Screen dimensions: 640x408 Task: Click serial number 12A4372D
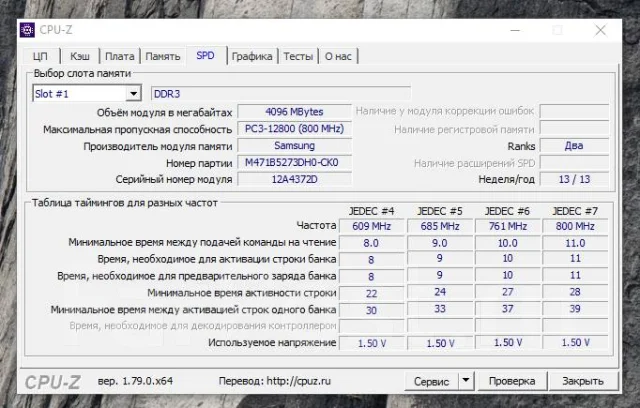[294, 179]
